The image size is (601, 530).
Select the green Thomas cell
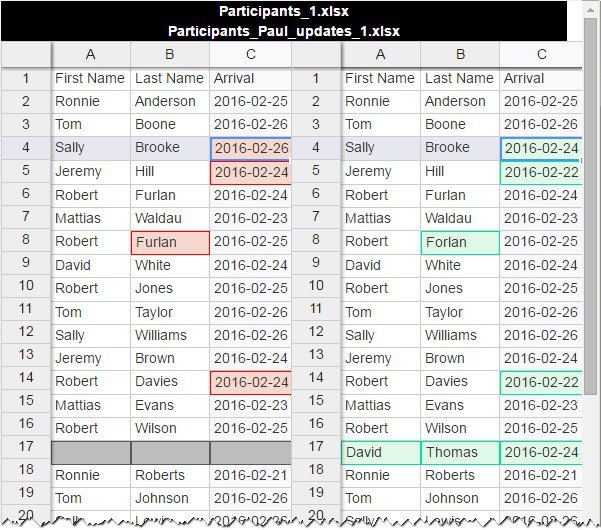point(460,452)
